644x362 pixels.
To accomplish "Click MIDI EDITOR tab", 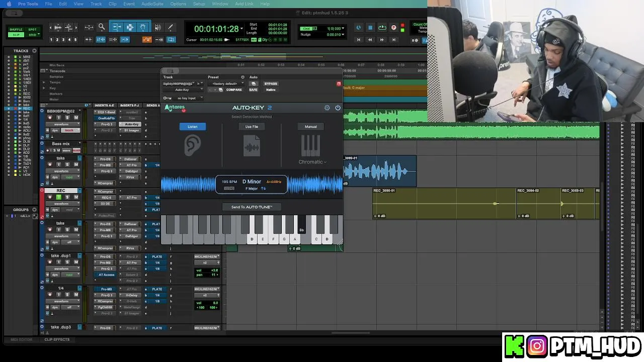I will (x=21, y=339).
